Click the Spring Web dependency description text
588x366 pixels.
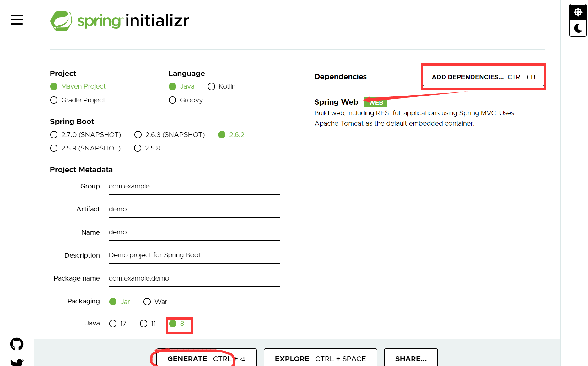pos(414,118)
